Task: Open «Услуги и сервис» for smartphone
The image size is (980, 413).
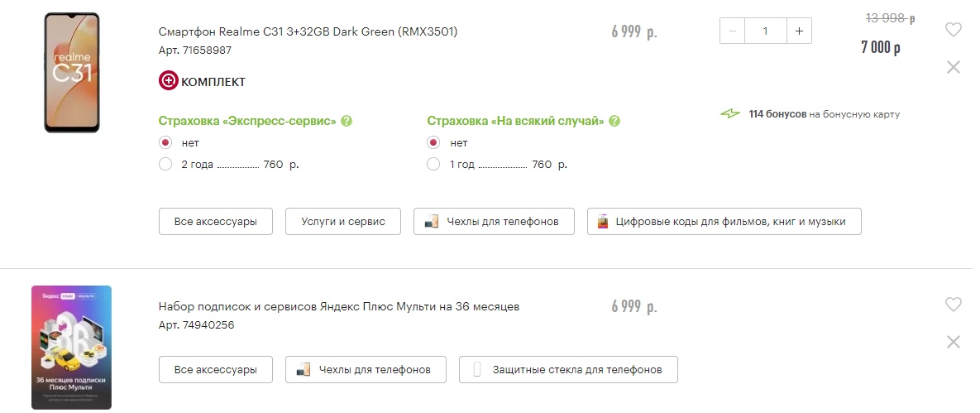Action: [342, 222]
